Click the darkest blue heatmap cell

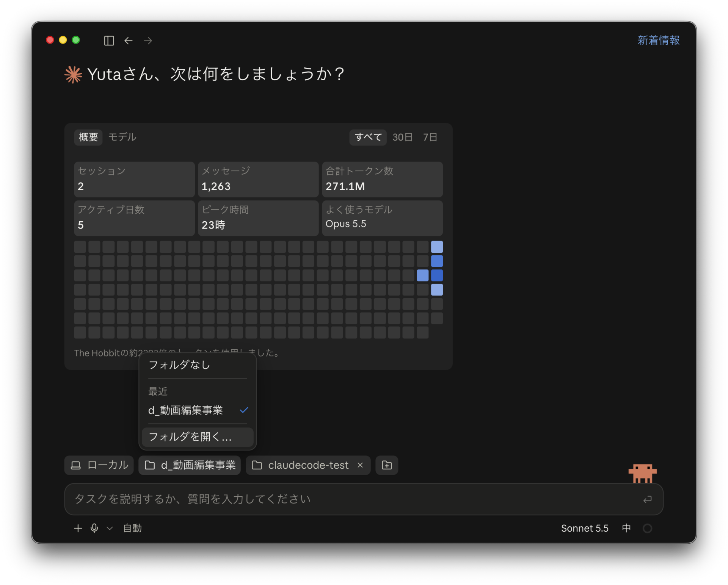(x=437, y=275)
